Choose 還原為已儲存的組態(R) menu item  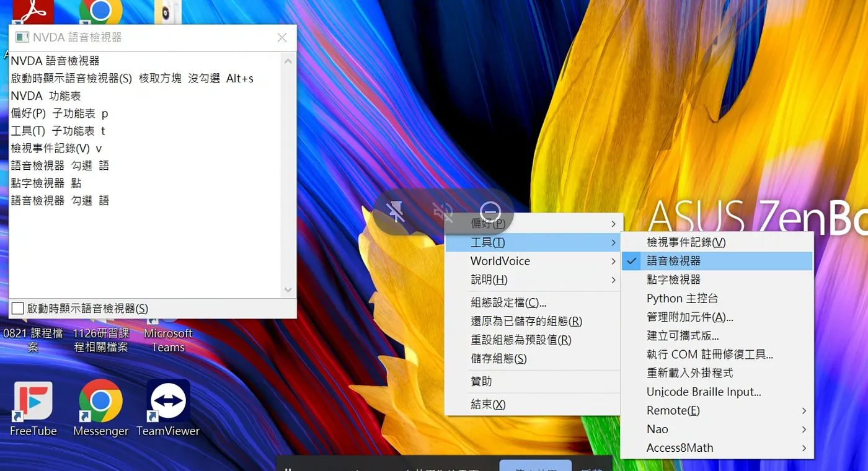click(533, 321)
